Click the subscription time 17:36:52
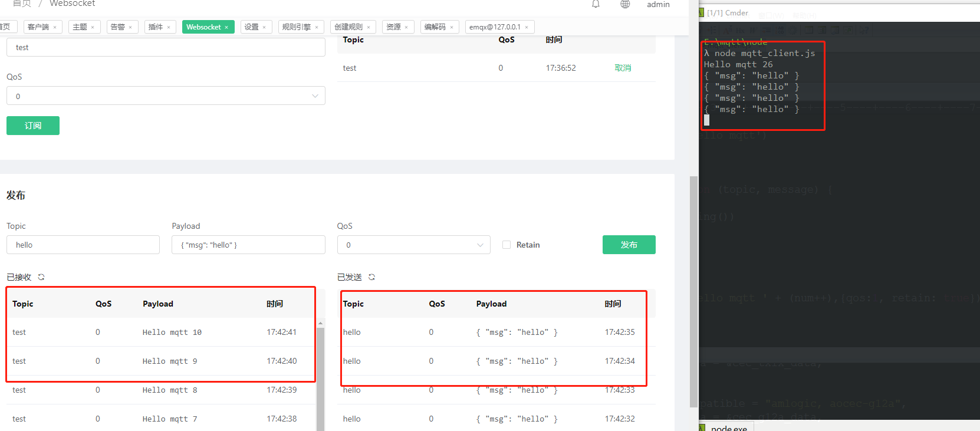980x431 pixels. 561,68
